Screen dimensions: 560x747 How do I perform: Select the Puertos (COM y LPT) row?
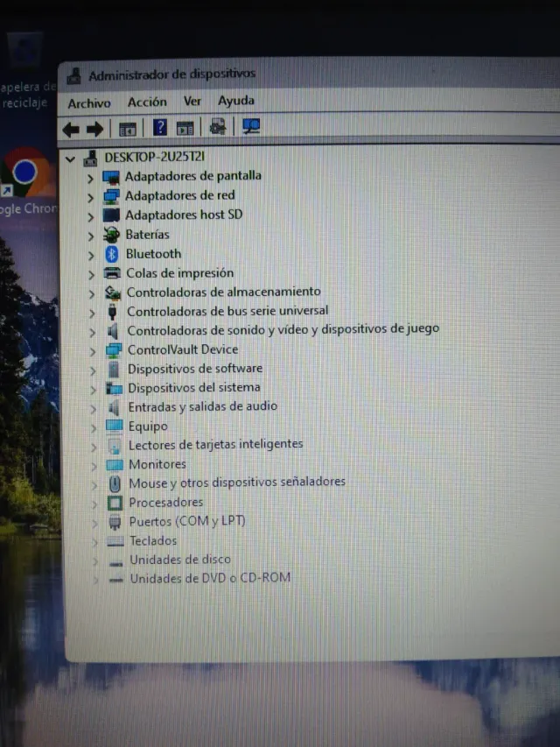[187, 522]
